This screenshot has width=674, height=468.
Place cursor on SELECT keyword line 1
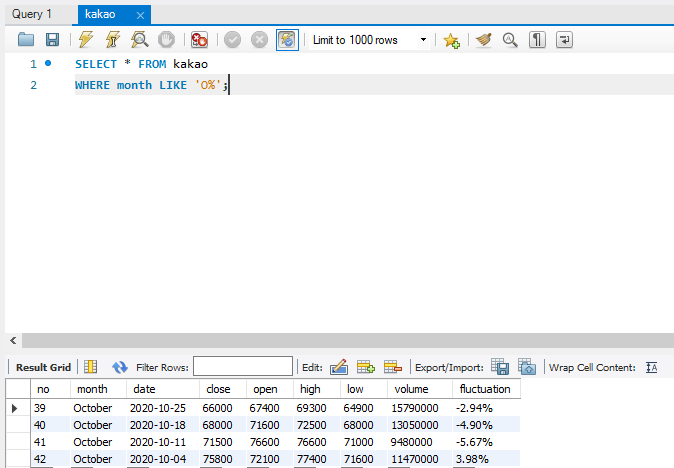[95, 64]
